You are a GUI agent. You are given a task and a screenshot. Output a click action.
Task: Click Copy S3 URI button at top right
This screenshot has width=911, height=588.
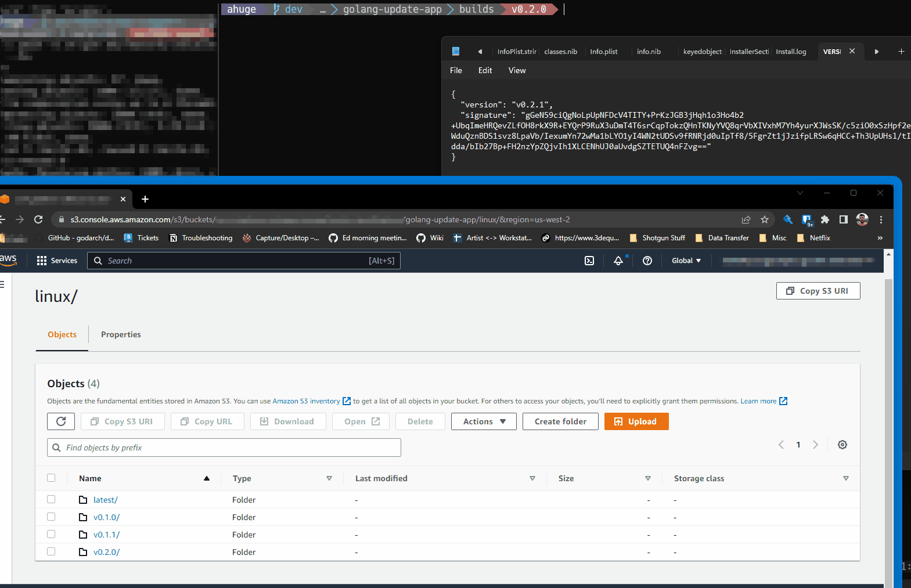point(818,291)
